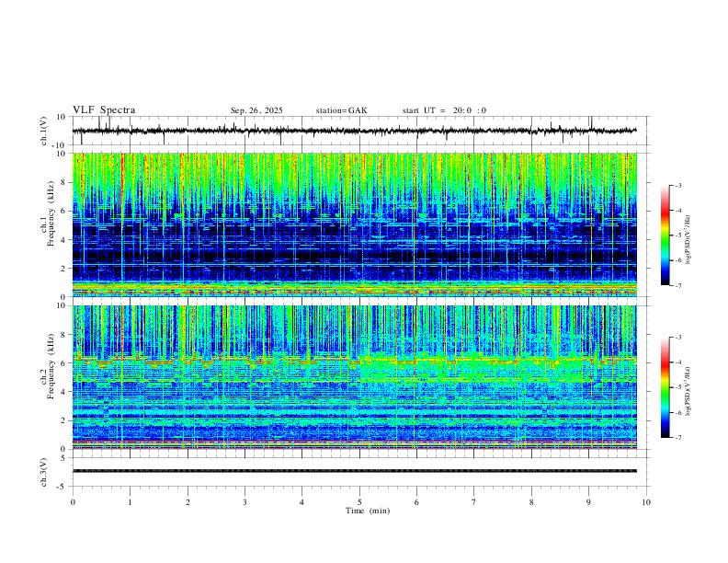Click the ch.3 black voltage trace
This screenshot has height=563, width=728.
(354, 471)
